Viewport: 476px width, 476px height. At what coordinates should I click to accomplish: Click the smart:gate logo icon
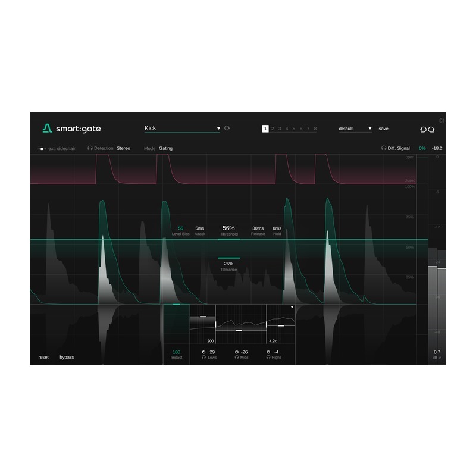pyautogui.click(x=48, y=129)
